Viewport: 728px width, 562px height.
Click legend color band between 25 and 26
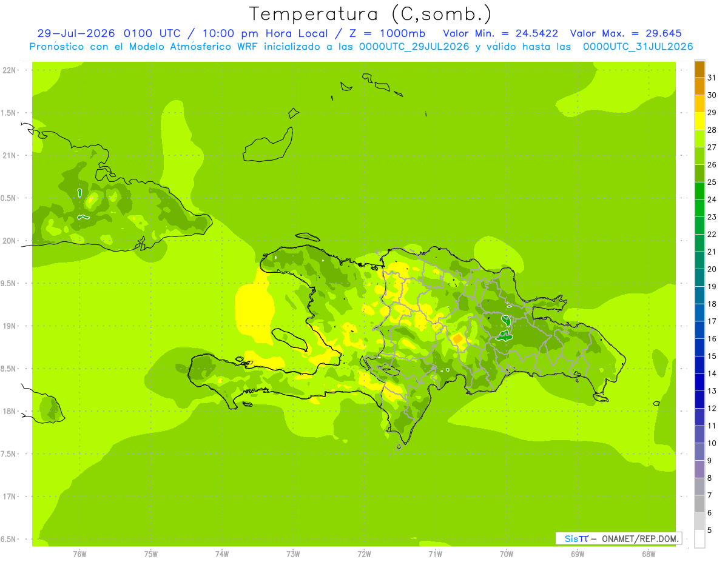(x=699, y=173)
